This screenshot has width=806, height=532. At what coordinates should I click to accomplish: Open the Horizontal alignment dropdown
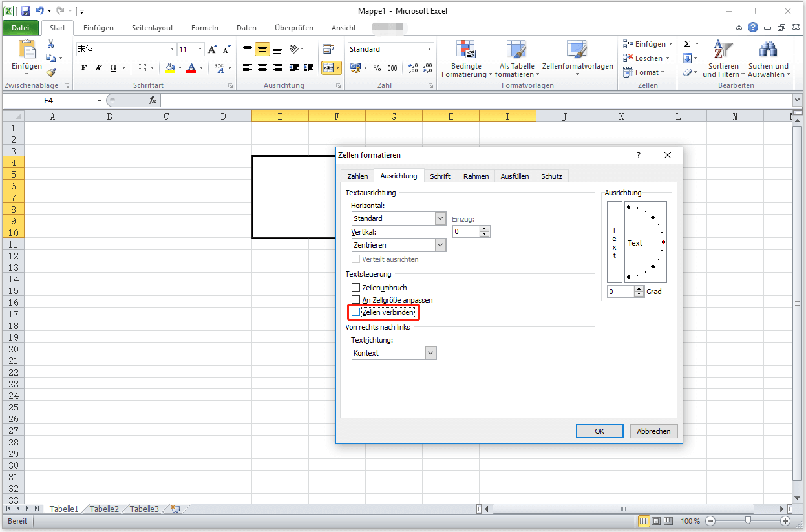(440, 218)
